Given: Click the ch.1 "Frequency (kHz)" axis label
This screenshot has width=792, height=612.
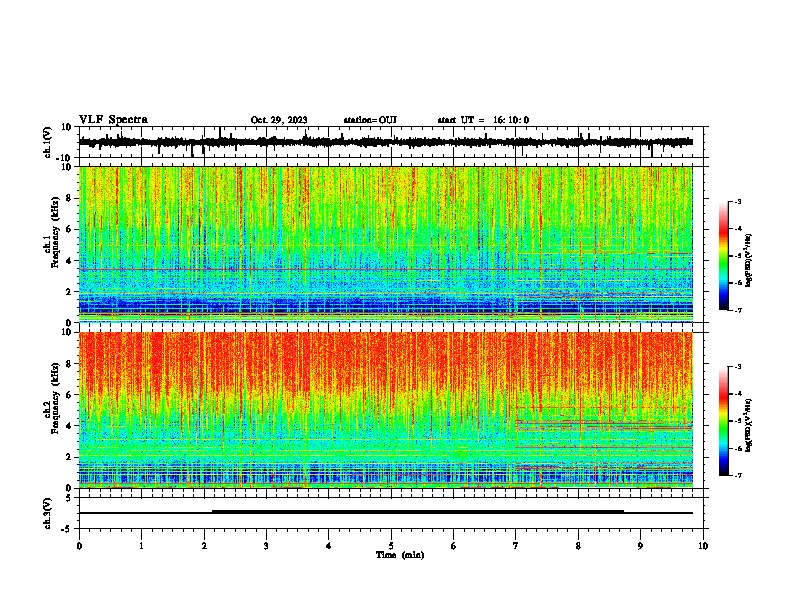Looking at the screenshot, I should click(55, 233).
